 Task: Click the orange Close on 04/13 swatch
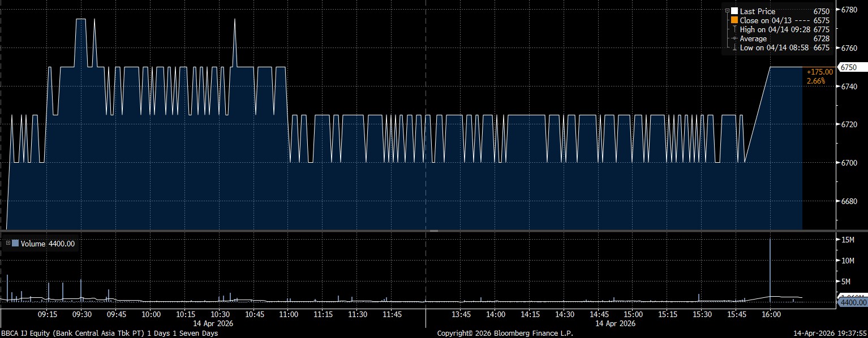pos(734,20)
